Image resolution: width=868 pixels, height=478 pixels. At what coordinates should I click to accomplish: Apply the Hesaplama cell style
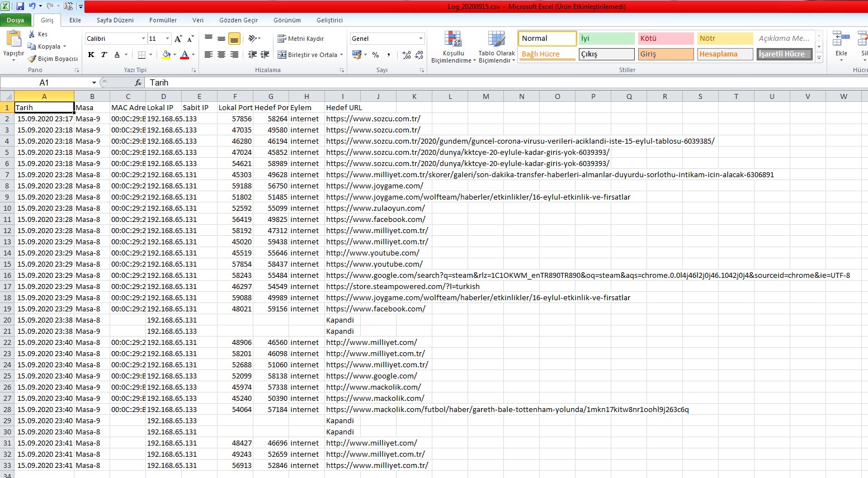725,54
